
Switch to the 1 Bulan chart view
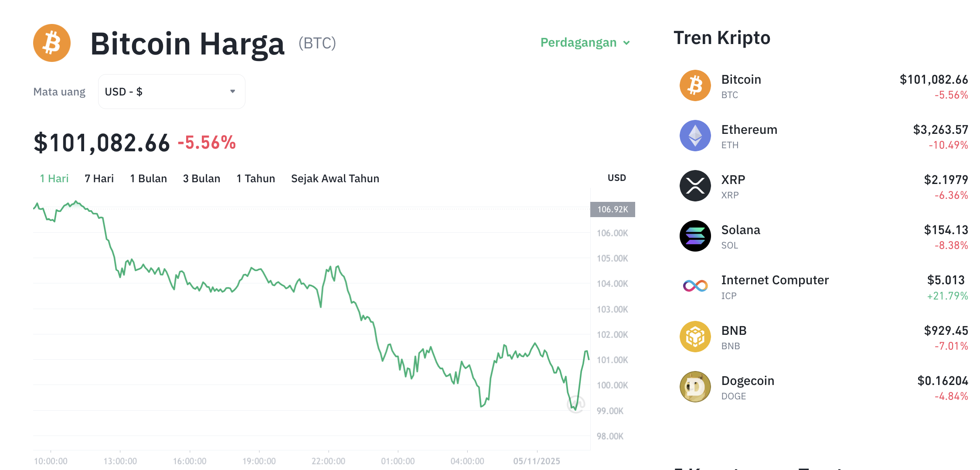148,178
